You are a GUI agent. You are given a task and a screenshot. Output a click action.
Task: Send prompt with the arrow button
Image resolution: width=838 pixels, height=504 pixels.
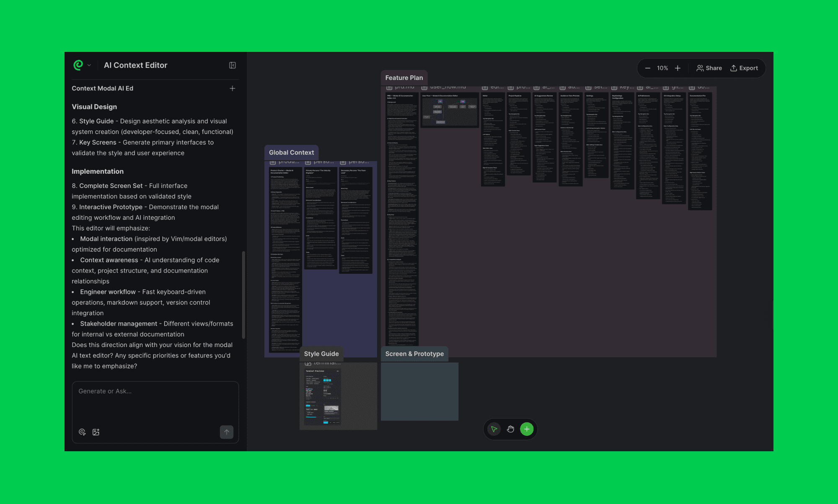227,432
